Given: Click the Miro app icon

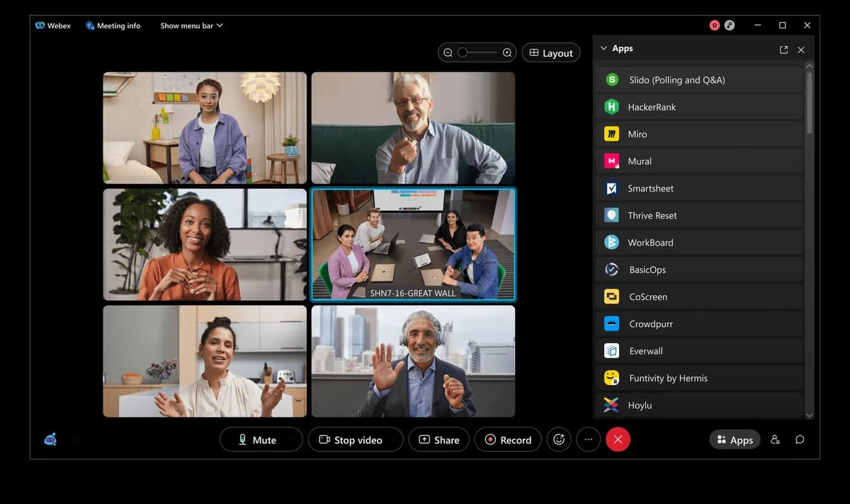Looking at the screenshot, I should click(x=611, y=134).
